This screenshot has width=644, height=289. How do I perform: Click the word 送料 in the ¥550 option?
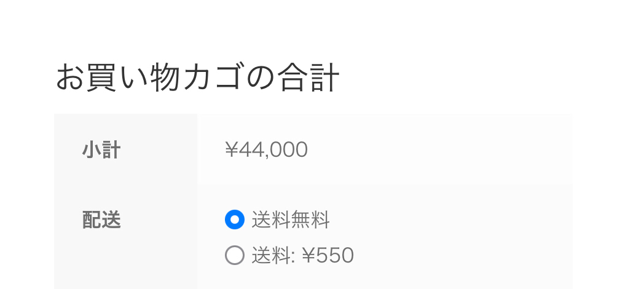pos(270,255)
